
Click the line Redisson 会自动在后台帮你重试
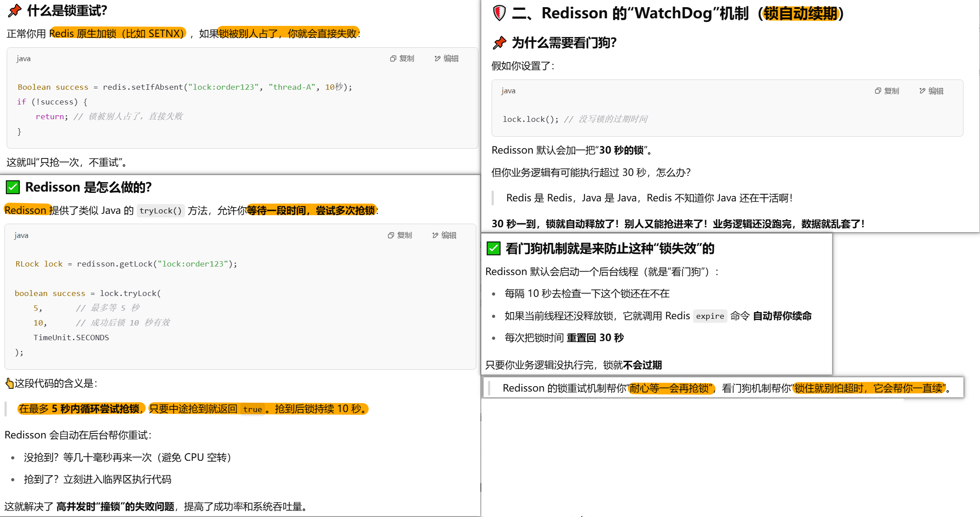click(78, 435)
